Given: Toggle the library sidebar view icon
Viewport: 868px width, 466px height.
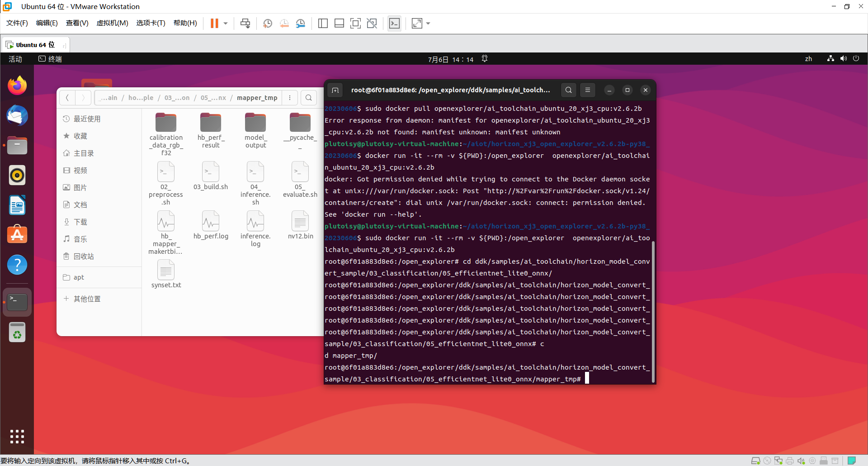Looking at the screenshot, I should (323, 23).
